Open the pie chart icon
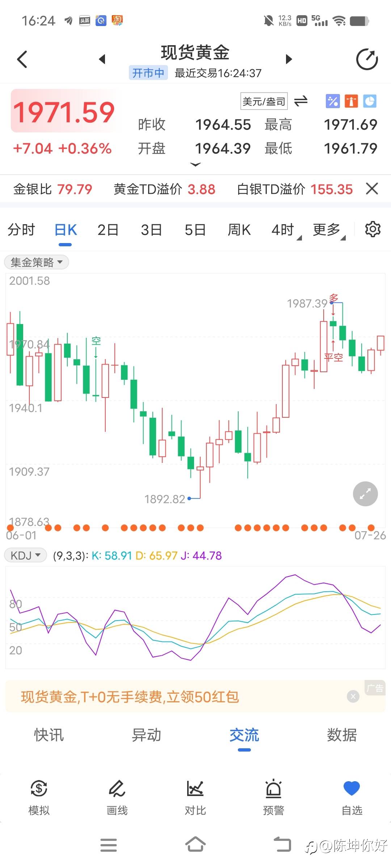Image resolution: width=391 pixels, height=868 pixels. pos(370,101)
